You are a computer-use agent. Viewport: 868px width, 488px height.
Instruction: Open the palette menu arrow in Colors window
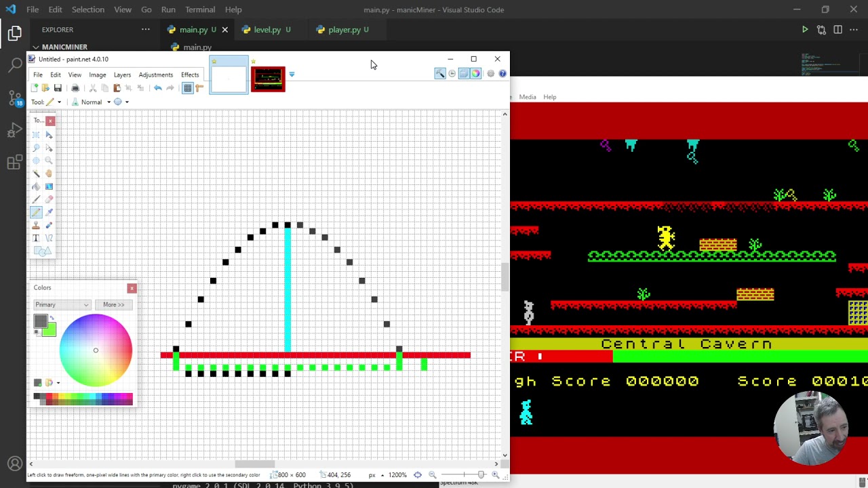(x=58, y=384)
